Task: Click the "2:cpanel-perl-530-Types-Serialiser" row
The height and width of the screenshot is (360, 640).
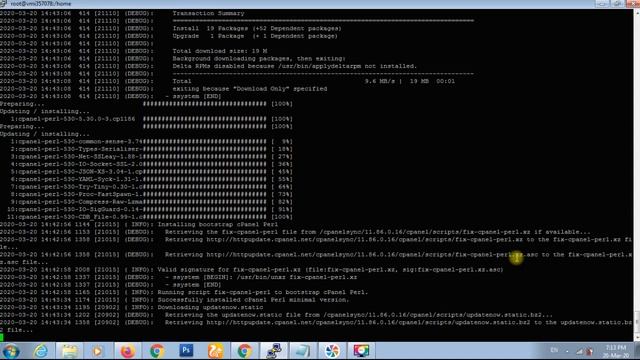Action: tap(152, 149)
